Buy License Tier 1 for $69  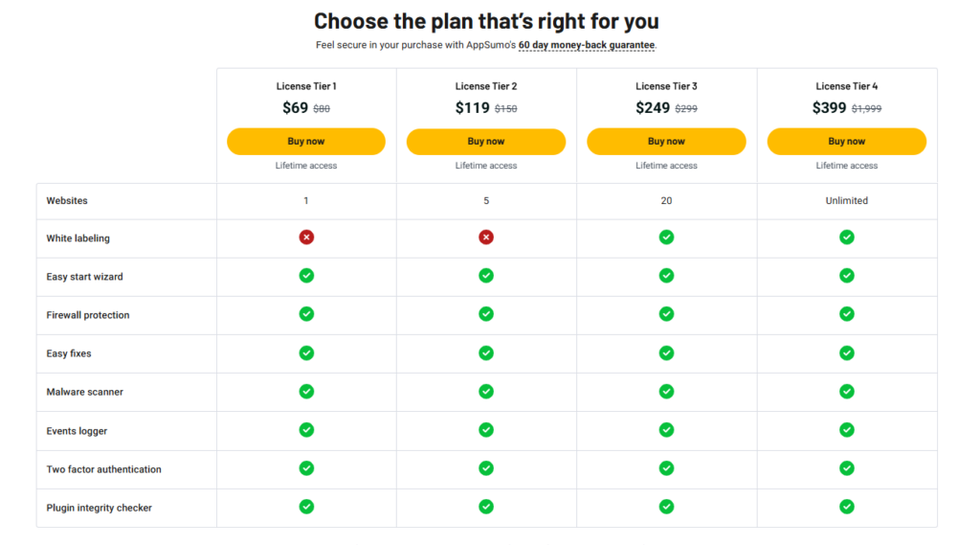pyautogui.click(x=306, y=142)
